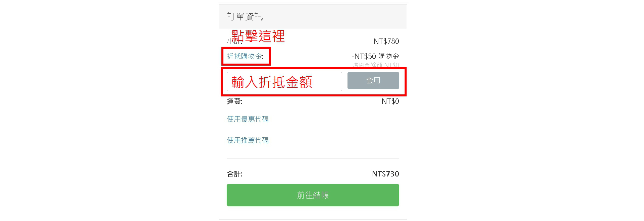Select the NT$730 total amount

385,174
